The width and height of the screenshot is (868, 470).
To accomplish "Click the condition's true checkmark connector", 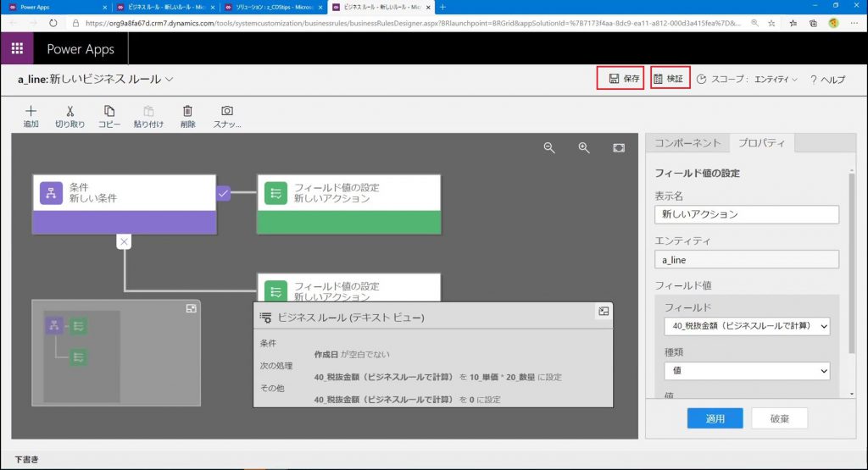I will click(x=224, y=193).
